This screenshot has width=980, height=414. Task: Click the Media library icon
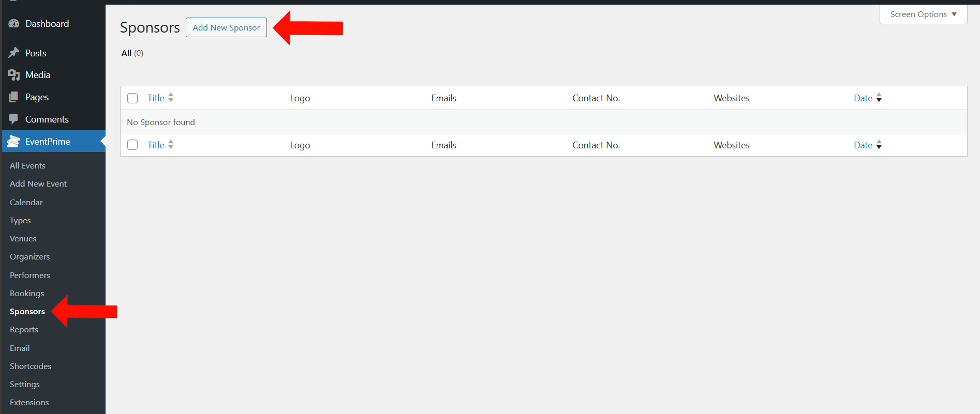click(14, 75)
